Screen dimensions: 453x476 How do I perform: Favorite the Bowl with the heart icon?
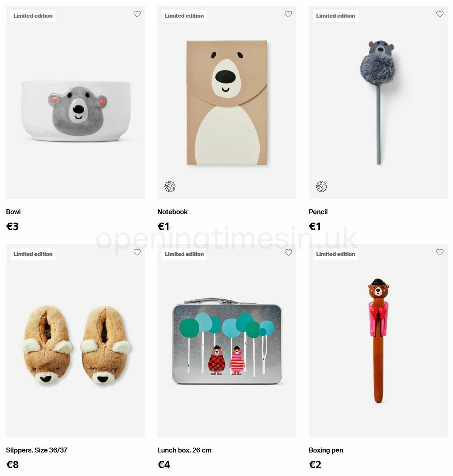tap(137, 14)
